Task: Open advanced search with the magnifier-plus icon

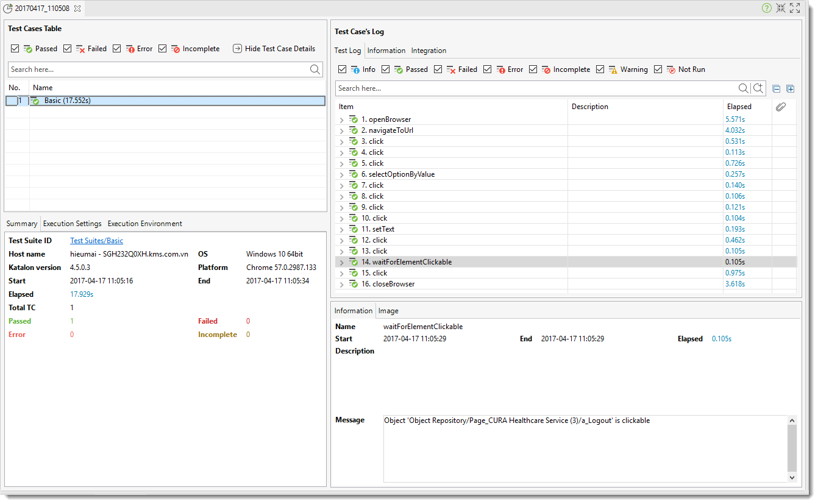Action: [x=758, y=88]
